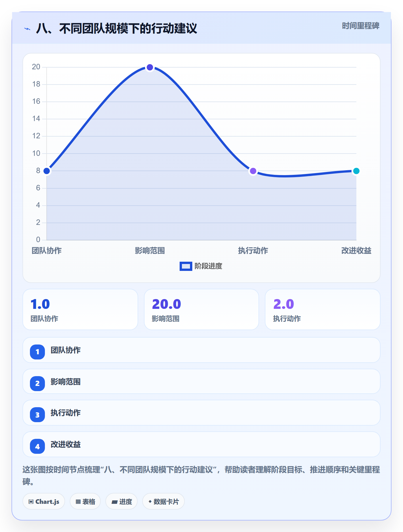Click the 时间里程碑 label in header
403x532 pixels.
coord(360,26)
